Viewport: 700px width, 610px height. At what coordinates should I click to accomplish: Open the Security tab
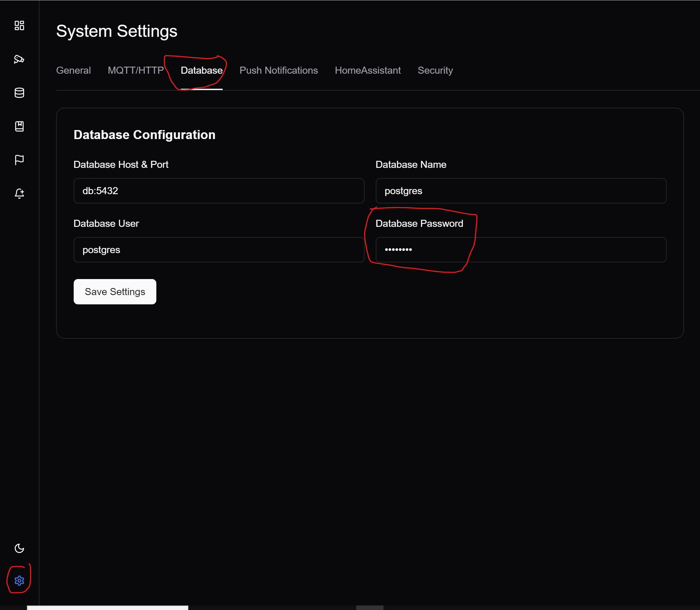click(x=435, y=70)
